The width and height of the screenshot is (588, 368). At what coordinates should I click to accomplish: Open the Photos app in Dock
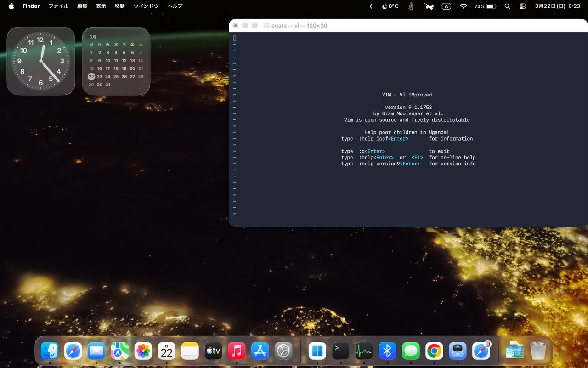[x=143, y=351]
